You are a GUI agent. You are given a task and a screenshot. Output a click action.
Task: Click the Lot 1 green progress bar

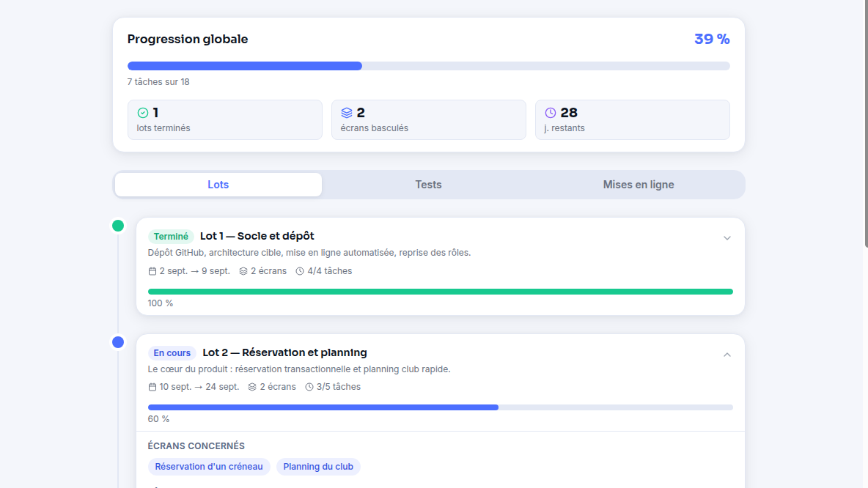click(440, 292)
